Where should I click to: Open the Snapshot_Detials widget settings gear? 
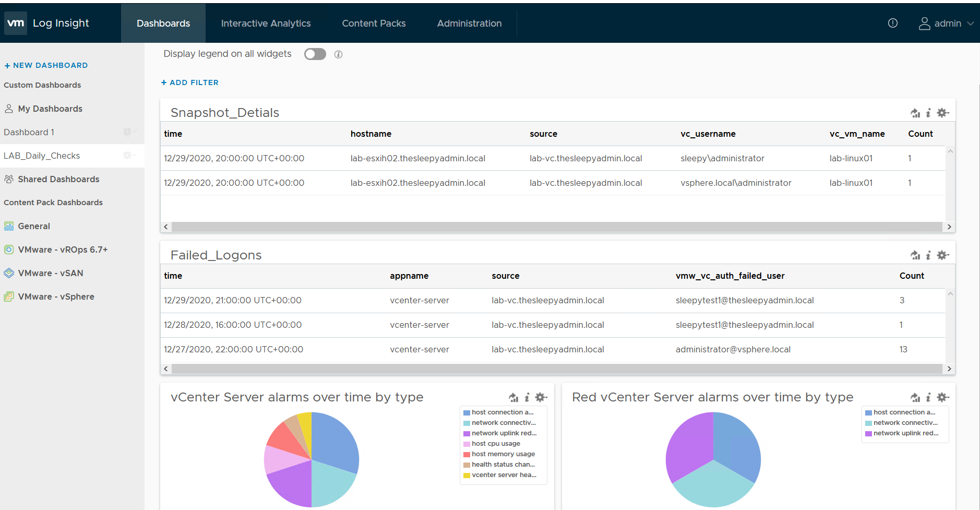[942, 112]
